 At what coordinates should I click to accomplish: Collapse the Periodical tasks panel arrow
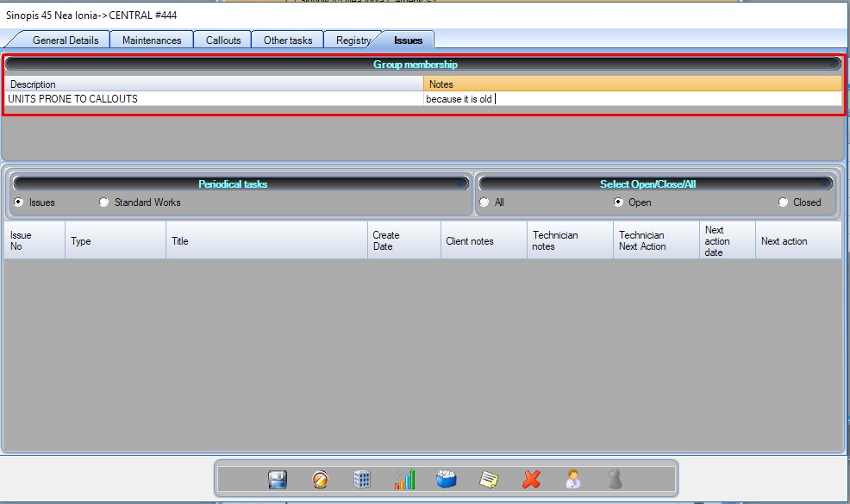click(x=461, y=184)
